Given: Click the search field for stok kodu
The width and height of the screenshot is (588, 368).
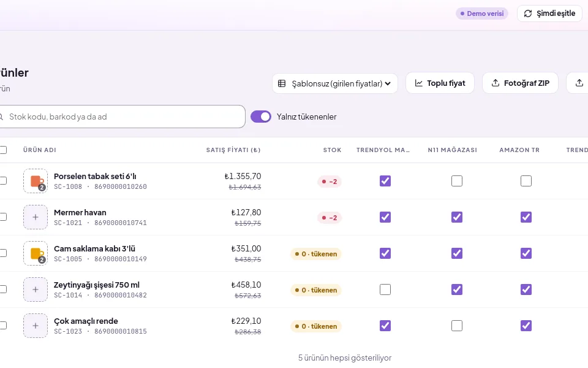Looking at the screenshot, I should [120, 117].
